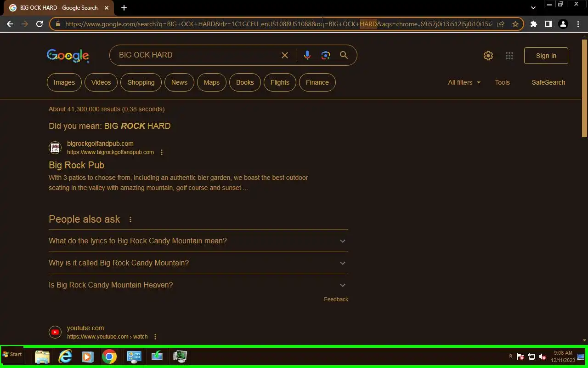This screenshot has height=368, width=588.
Task: Open more options for bigrockgolfandpub result
Action: [x=162, y=152]
